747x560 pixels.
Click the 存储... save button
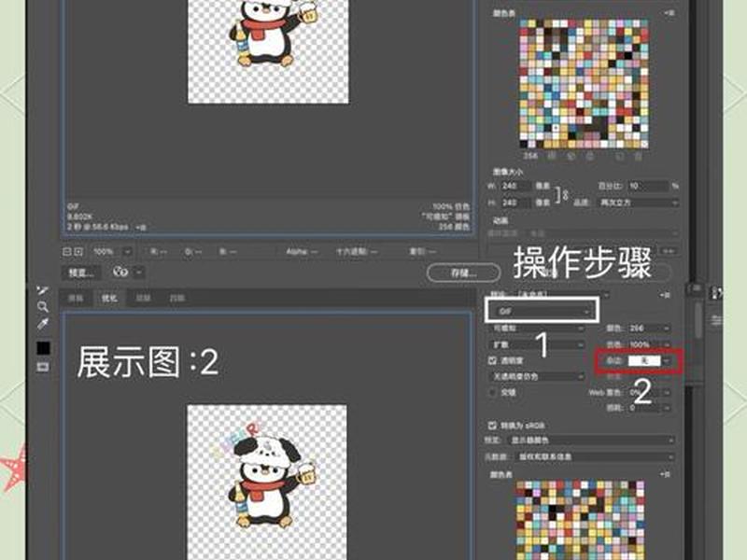(463, 273)
